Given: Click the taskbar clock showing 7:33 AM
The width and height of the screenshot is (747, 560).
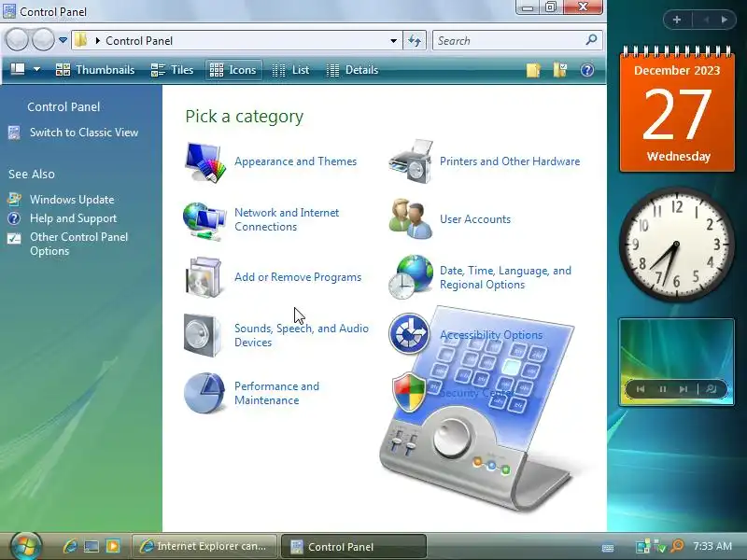Looking at the screenshot, I should (x=712, y=546).
